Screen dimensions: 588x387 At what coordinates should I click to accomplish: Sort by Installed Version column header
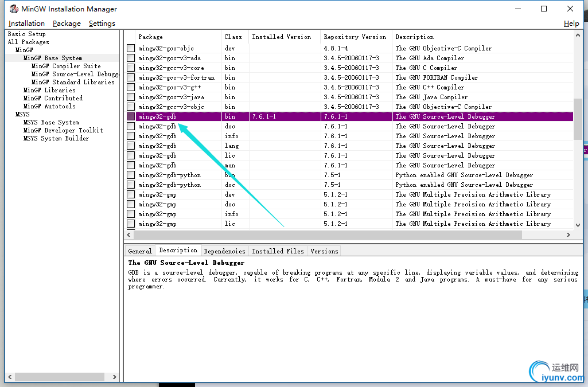285,37
